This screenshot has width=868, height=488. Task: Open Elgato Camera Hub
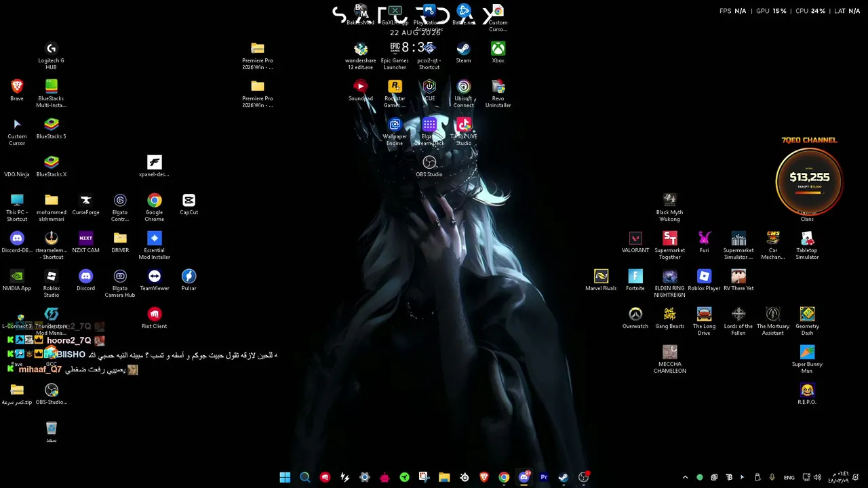tap(120, 283)
